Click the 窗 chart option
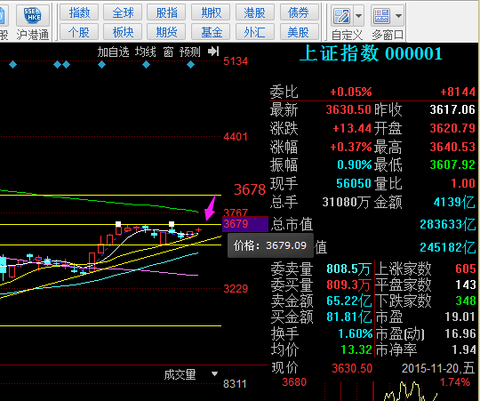480x401 pixels. point(168,52)
